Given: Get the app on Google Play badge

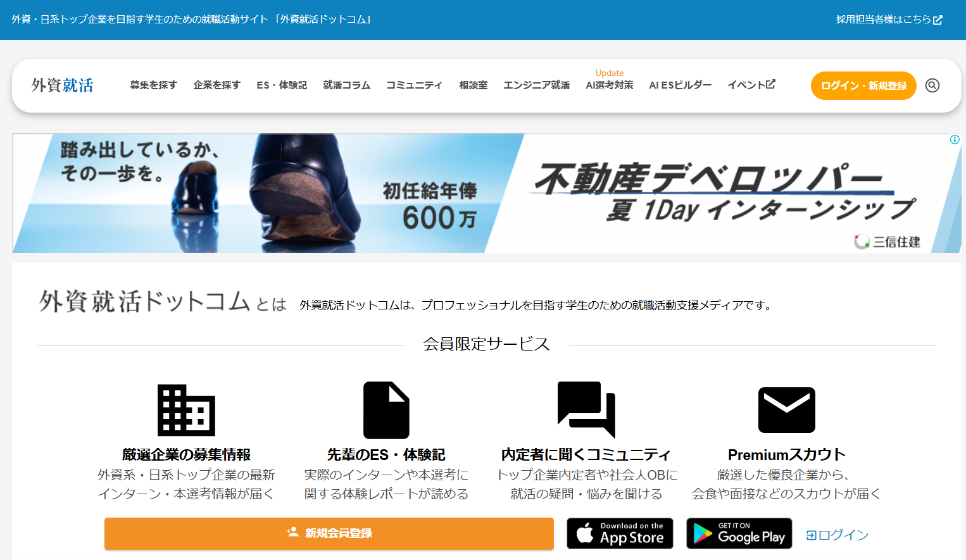Looking at the screenshot, I should [x=739, y=533].
